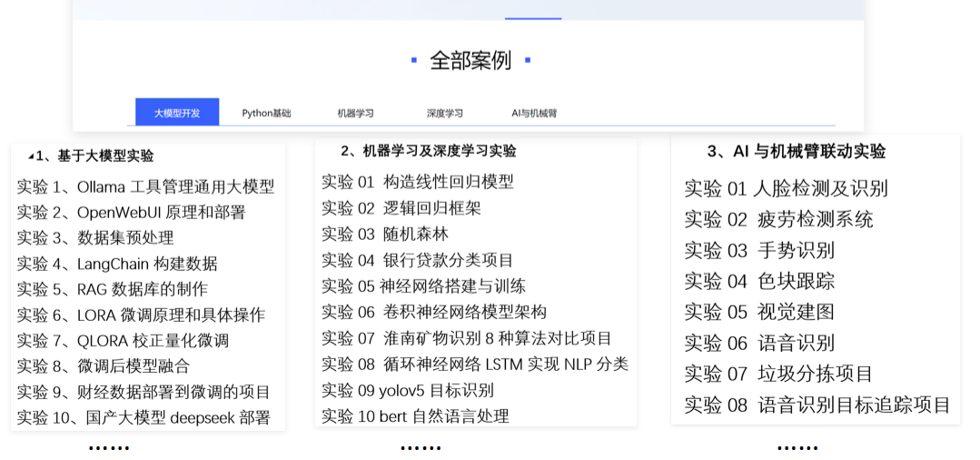Select 实验 01 人脸检测及识别
The image size is (980, 460).
pos(787,188)
